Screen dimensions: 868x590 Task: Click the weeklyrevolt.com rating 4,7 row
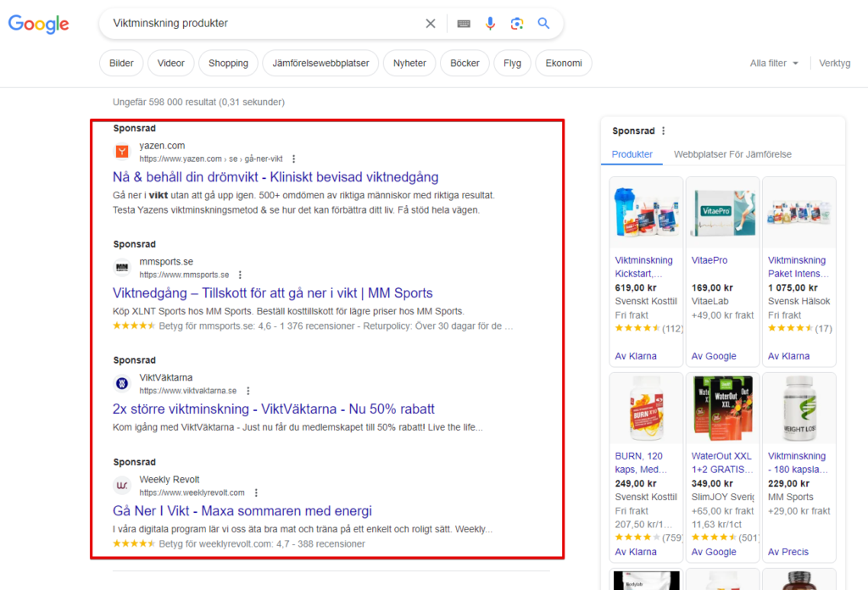pos(238,544)
